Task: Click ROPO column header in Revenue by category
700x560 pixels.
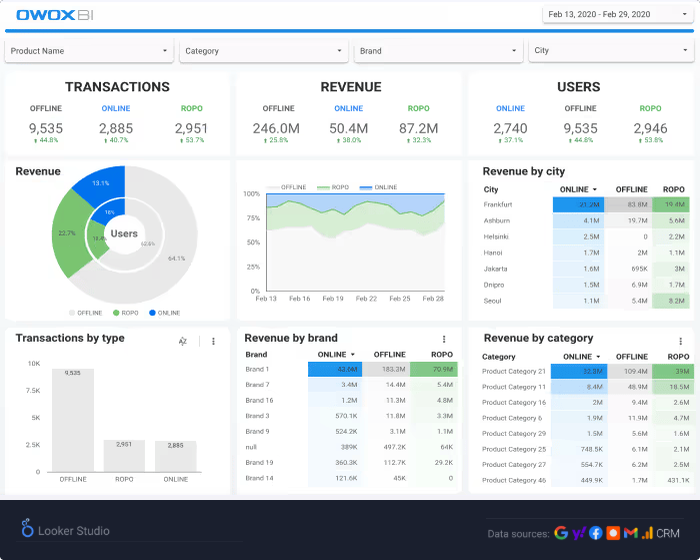Action: [x=678, y=357]
